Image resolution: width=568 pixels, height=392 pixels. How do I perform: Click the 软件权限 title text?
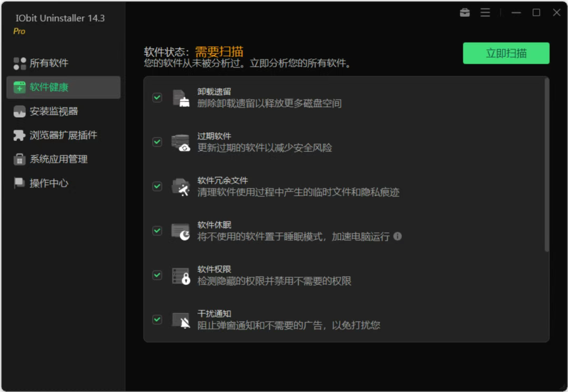[214, 269]
